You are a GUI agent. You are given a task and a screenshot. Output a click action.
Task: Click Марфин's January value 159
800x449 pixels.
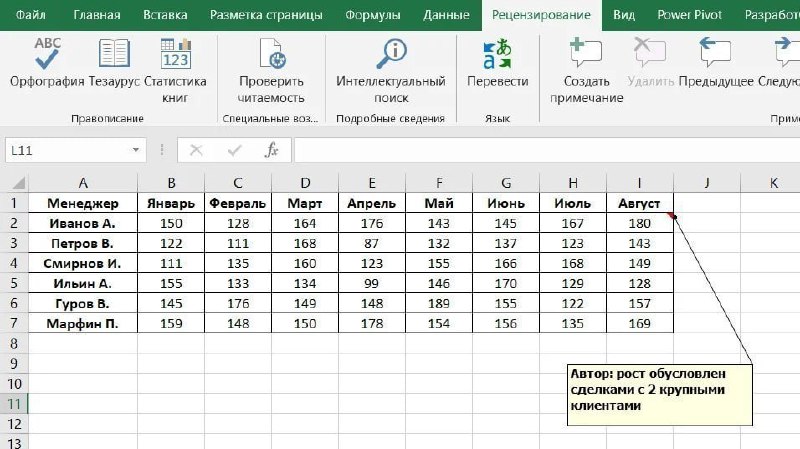tap(171, 323)
